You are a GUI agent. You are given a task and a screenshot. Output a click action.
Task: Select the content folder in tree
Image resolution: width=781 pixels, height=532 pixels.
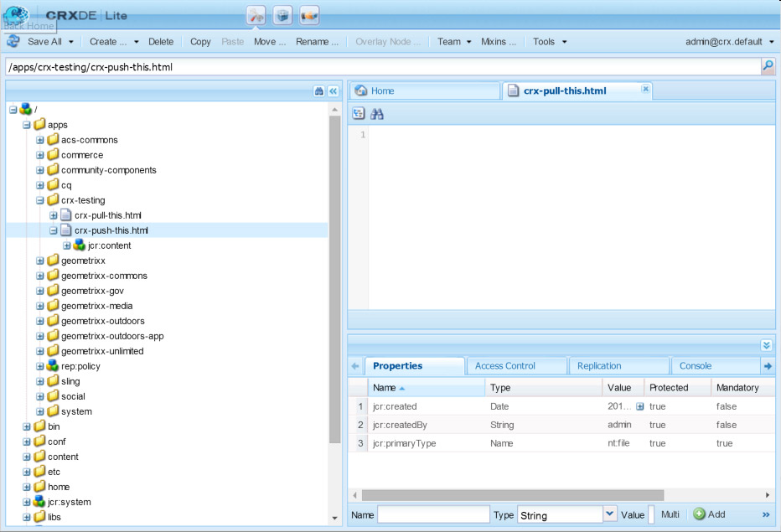point(63,457)
